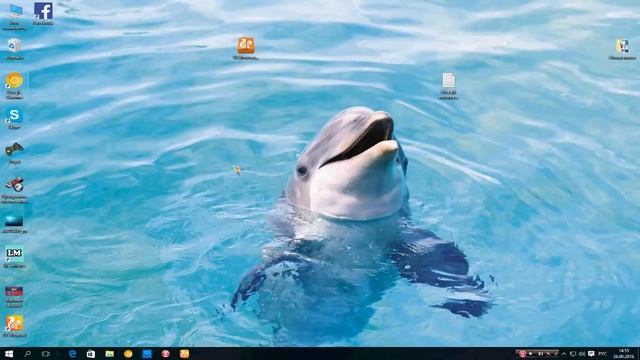Launch the LM desktop shortcut
Image resolution: width=640 pixels, height=360 pixels.
click(14, 257)
